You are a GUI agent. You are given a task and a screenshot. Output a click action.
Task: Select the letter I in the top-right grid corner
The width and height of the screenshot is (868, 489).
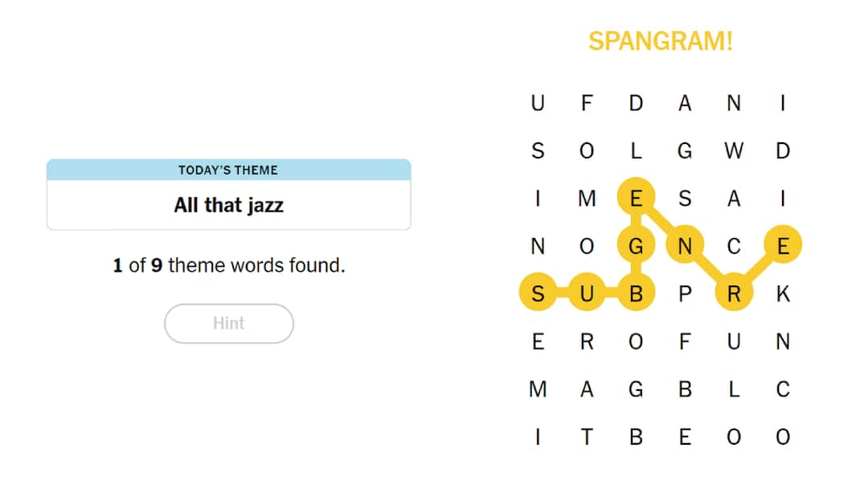coord(782,103)
